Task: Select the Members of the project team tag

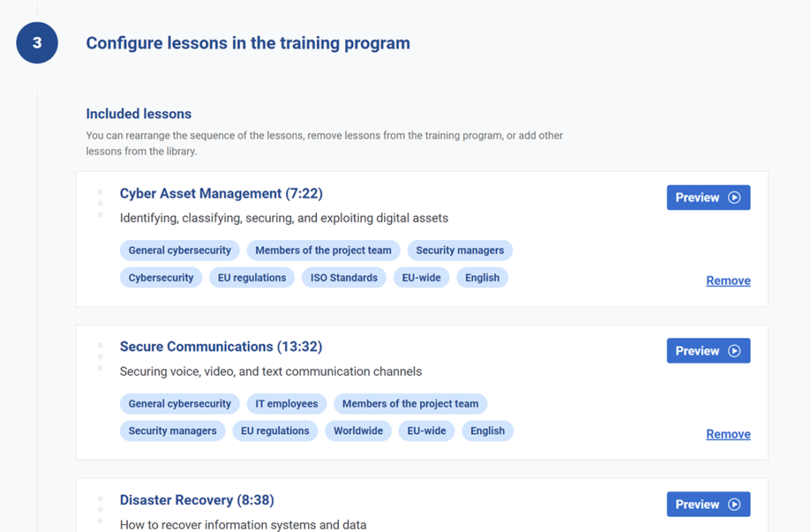Action: click(x=323, y=249)
